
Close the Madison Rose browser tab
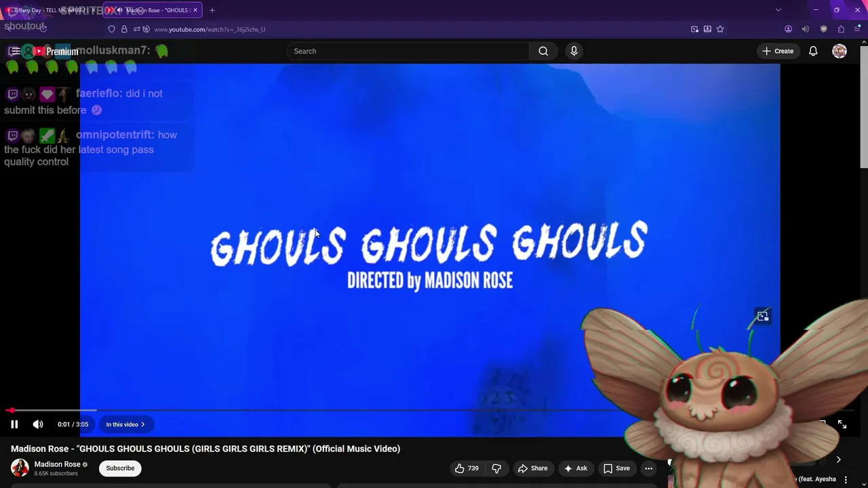(x=195, y=10)
